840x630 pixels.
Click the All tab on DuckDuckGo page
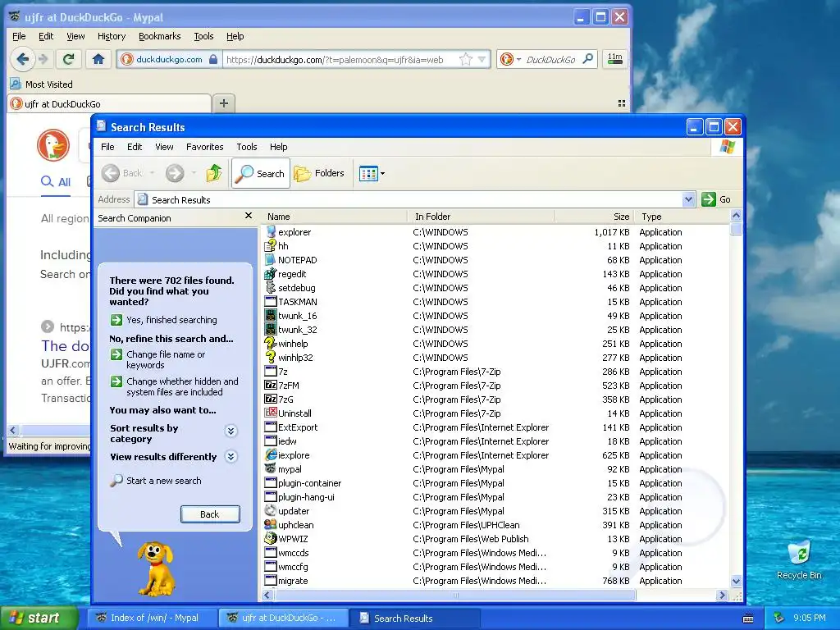coord(56,181)
